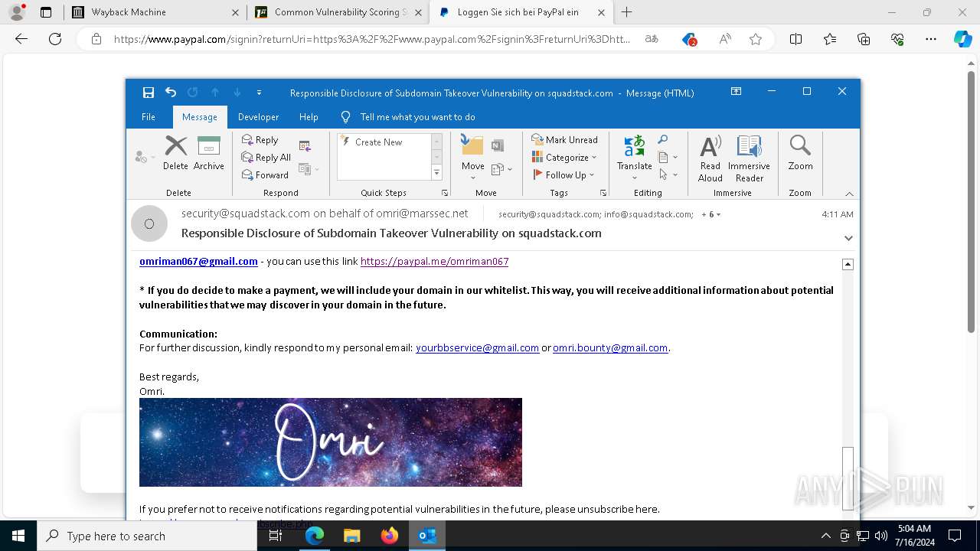Click the yourbbservice@gmail.com link
This screenshot has width=980, height=551.
(477, 347)
